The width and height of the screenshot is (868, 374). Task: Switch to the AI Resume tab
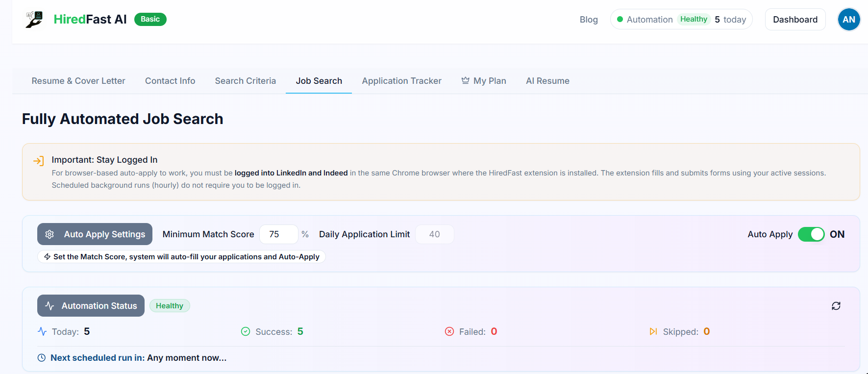coord(547,81)
